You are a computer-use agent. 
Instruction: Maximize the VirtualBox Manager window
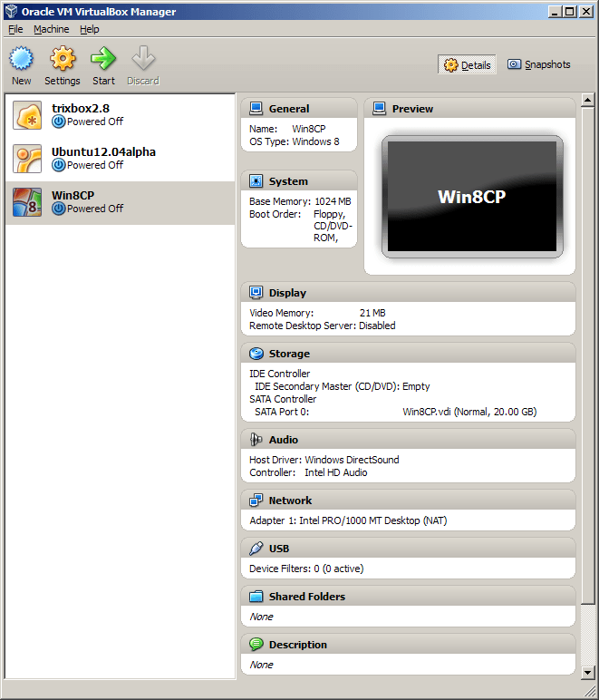tap(570, 12)
